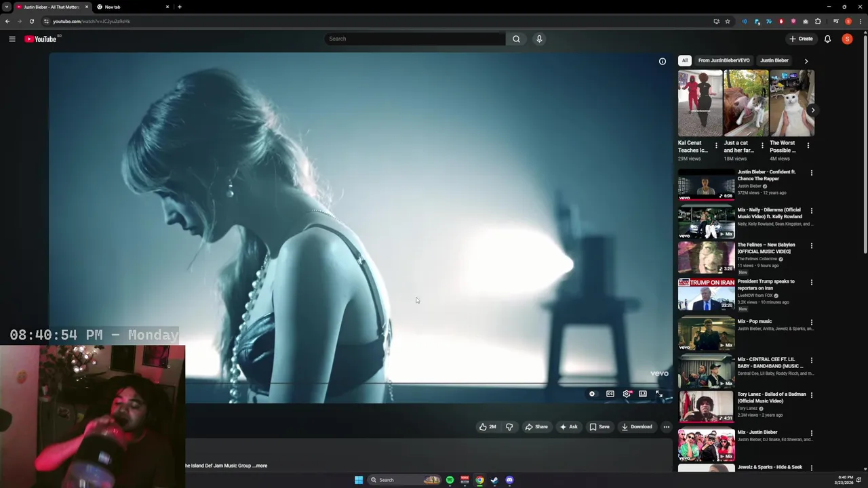Download the video
868x488 pixels.
coord(637,427)
